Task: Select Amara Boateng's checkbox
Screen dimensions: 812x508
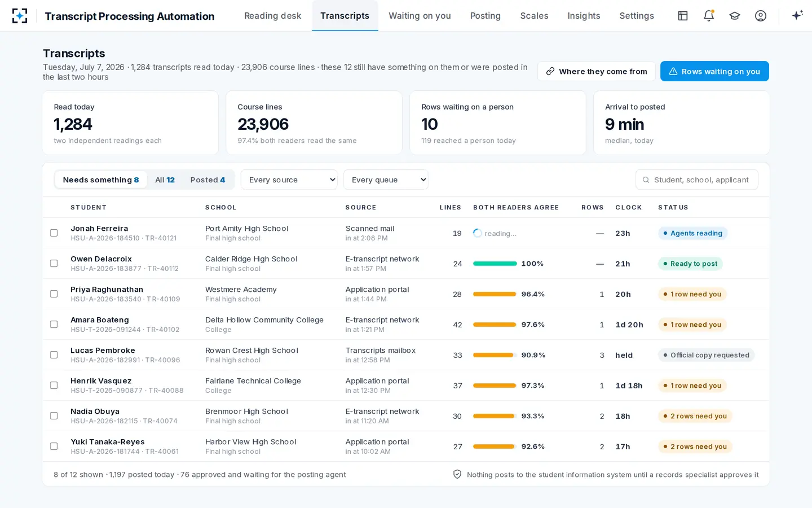Action: pyautogui.click(x=54, y=325)
